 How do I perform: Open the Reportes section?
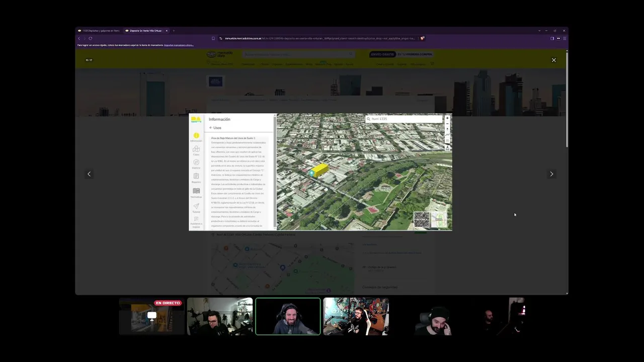tap(196, 177)
